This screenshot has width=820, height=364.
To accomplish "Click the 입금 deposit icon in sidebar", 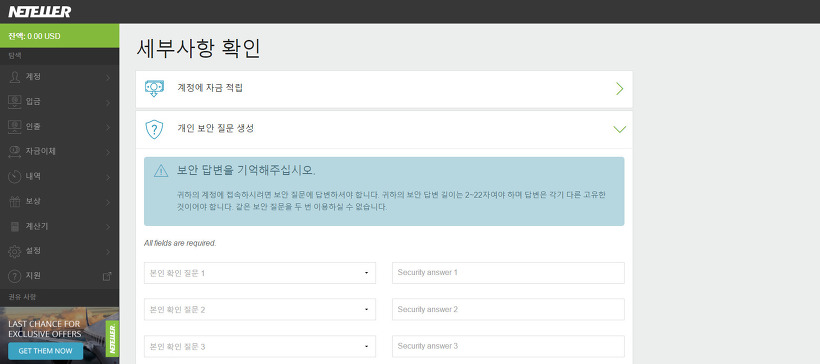I will pos(15,101).
